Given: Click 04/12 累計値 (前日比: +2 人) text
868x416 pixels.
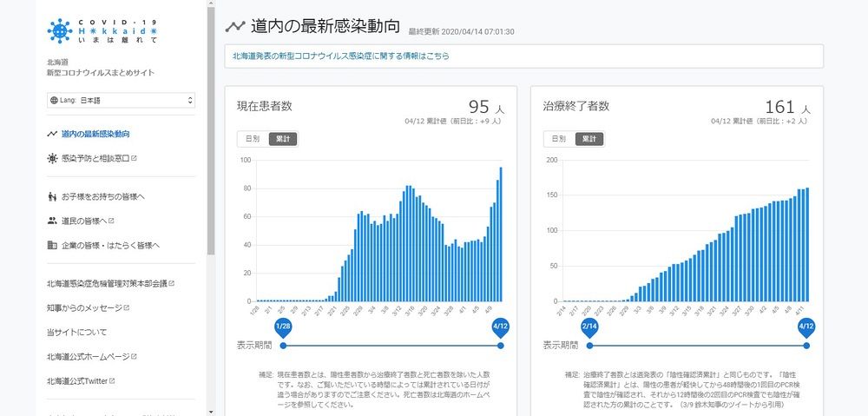Looking at the screenshot, I should (x=759, y=122).
